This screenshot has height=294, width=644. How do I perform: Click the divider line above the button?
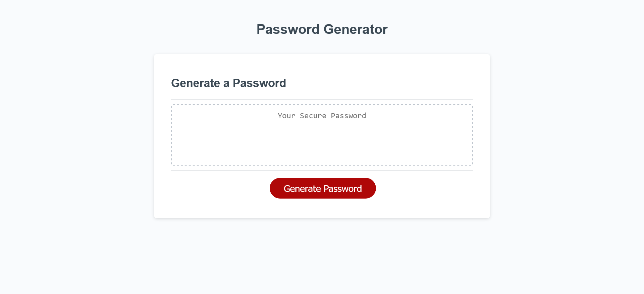coord(322,170)
